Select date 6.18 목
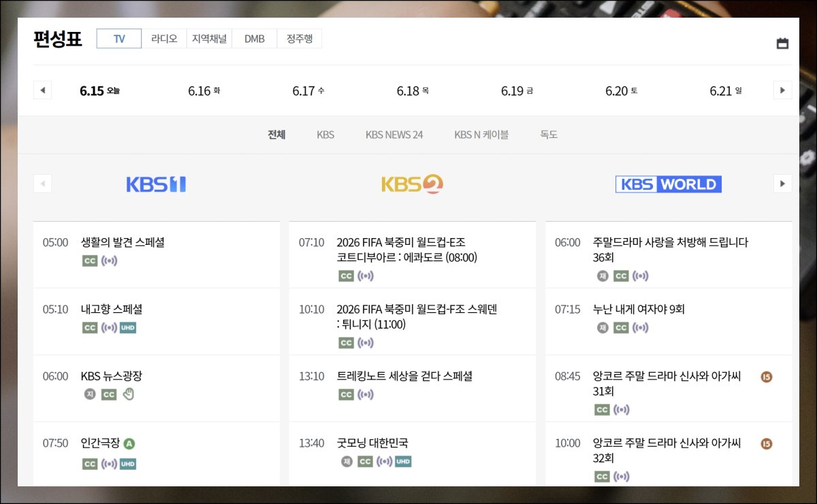 (x=413, y=90)
